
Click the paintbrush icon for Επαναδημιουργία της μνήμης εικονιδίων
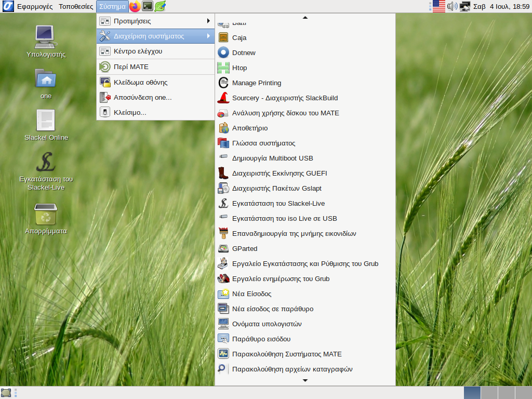point(223,233)
